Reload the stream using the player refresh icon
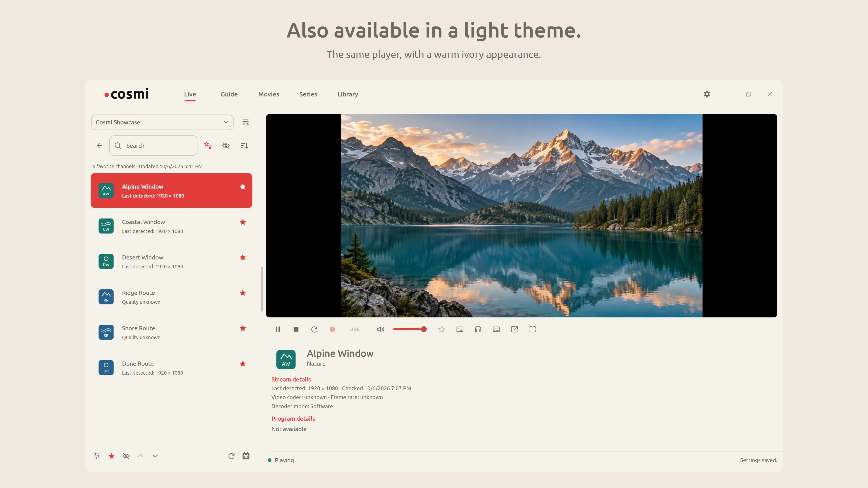The width and height of the screenshot is (868, 488). (x=314, y=329)
